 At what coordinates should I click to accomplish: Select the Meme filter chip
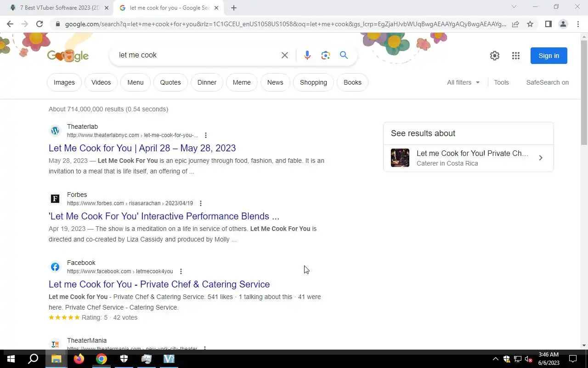pos(242,82)
